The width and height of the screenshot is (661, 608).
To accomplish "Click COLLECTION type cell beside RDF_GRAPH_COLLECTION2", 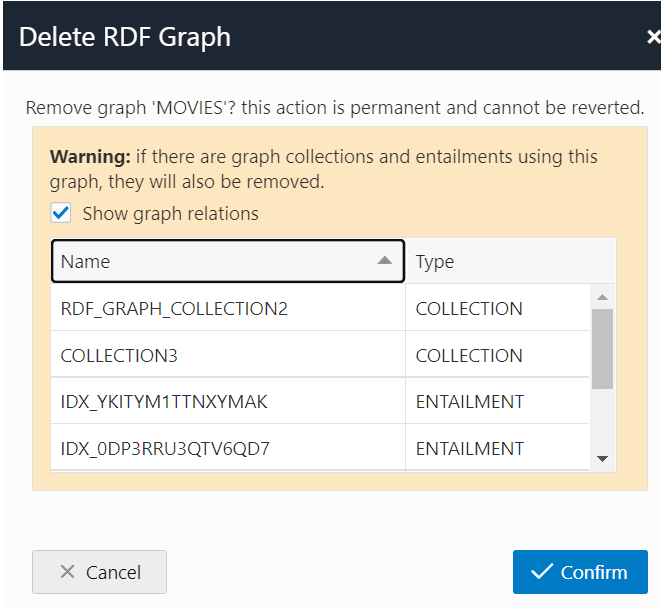I will [x=469, y=309].
